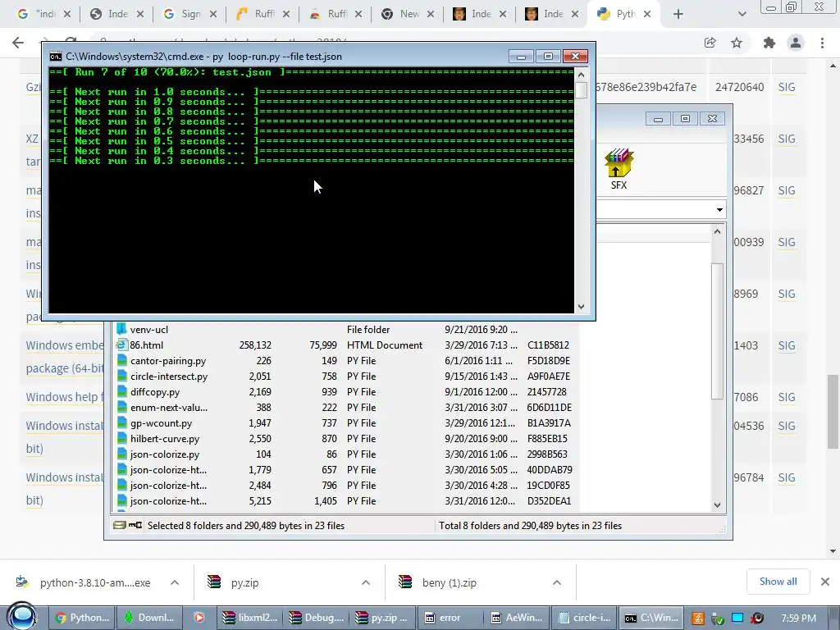Bookmark this page with the star icon
840x630 pixels.
[x=737, y=43]
